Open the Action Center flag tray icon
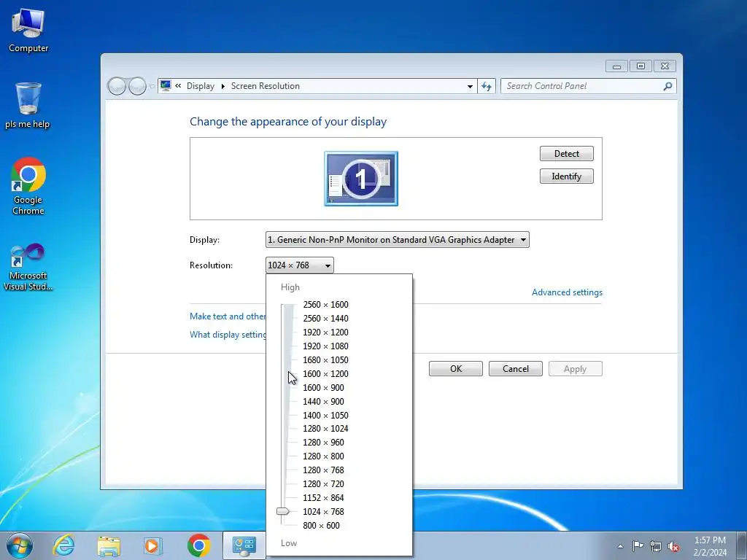Image resolution: width=747 pixels, height=560 pixels. 638,545
